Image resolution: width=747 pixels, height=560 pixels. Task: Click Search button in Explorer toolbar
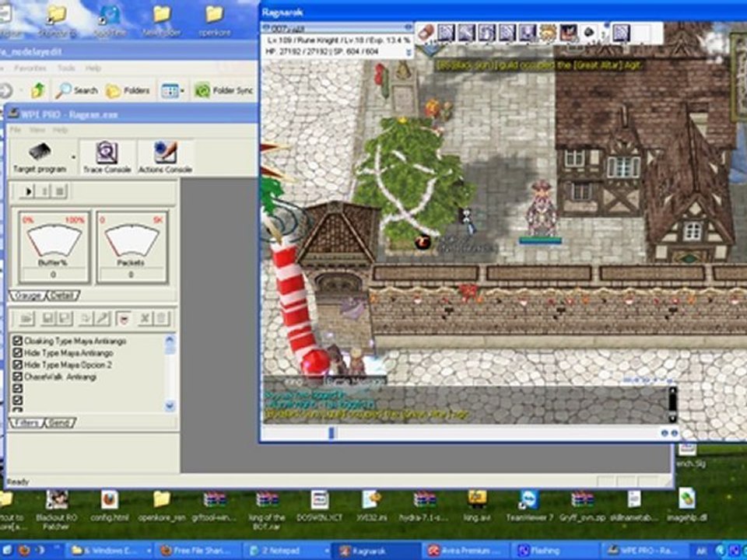[76, 90]
